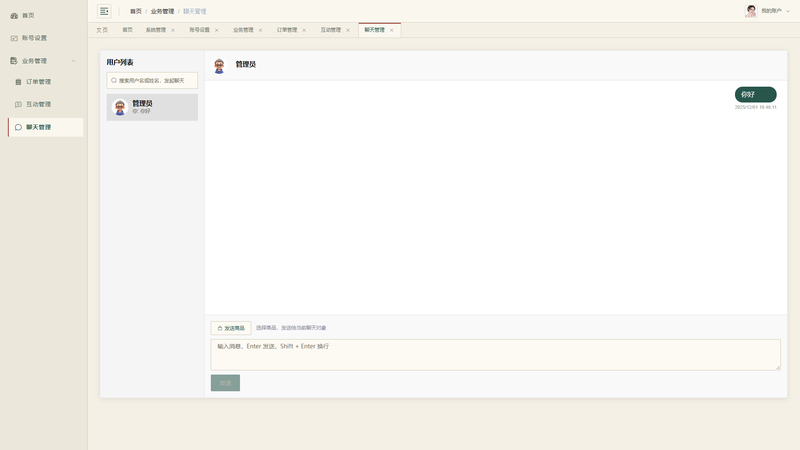Viewport: 800px width, 450px height.
Task: Click the message timestamp under 你好
Action: click(756, 107)
